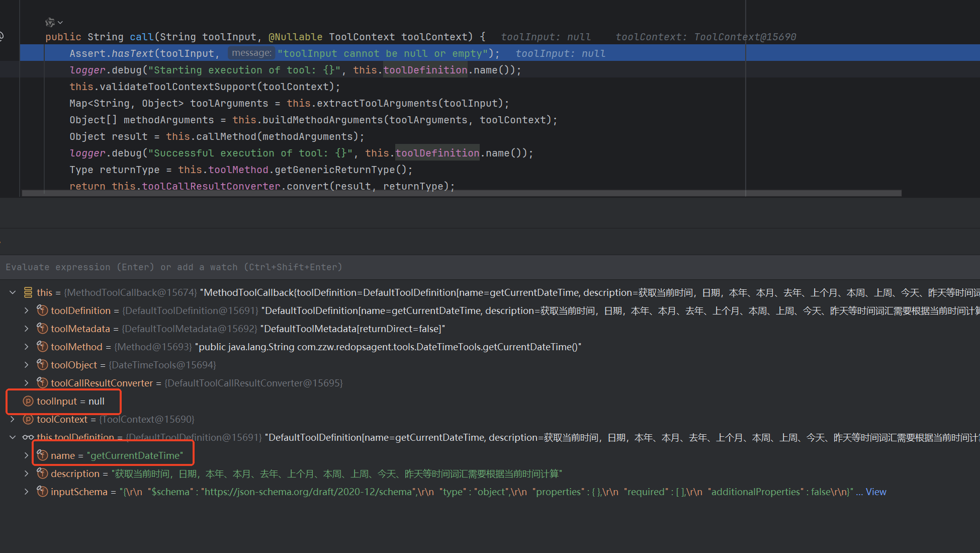Expand the toolMetadata field node
Viewport: 980px width, 553px height.
pos(26,329)
